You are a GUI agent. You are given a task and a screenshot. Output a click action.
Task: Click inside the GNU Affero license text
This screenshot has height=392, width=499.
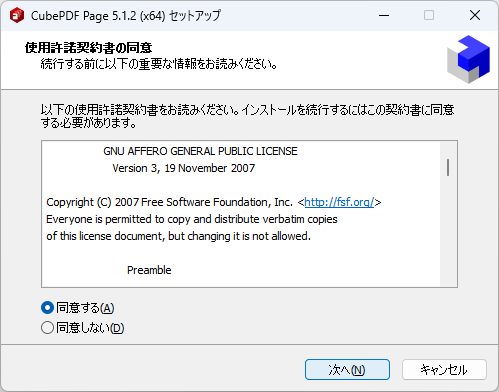241,214
